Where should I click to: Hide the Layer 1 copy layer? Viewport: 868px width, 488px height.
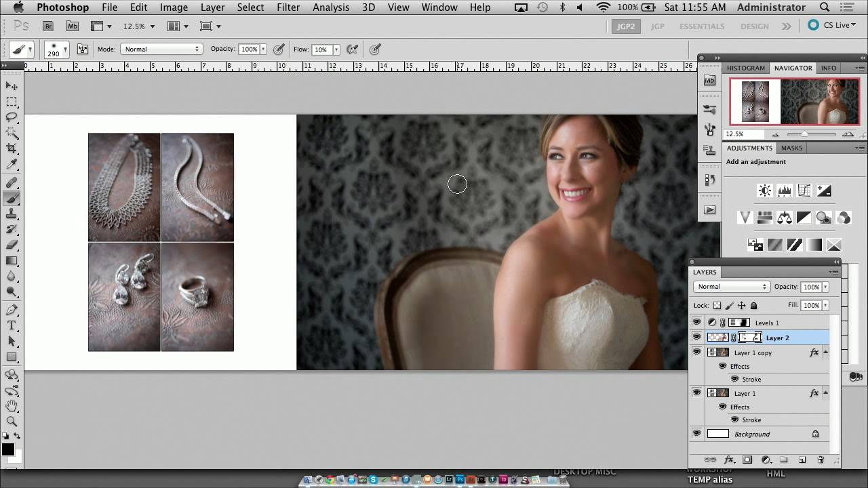696,352
